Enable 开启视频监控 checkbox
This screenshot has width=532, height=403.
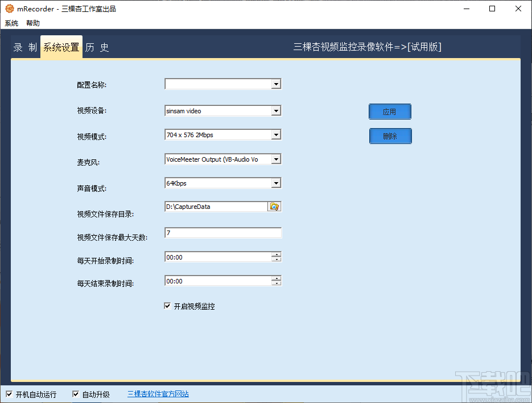(167, 306)
